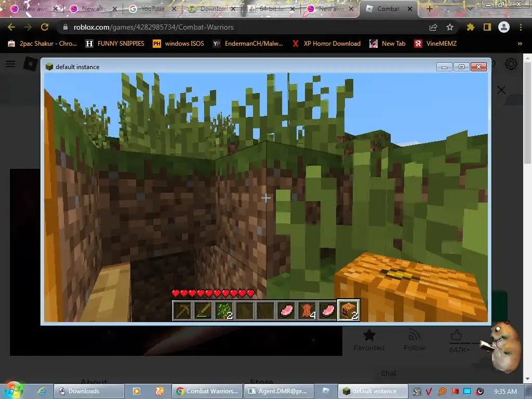Select the pickaxe in the Minecraft hotbar

[182, 310]
